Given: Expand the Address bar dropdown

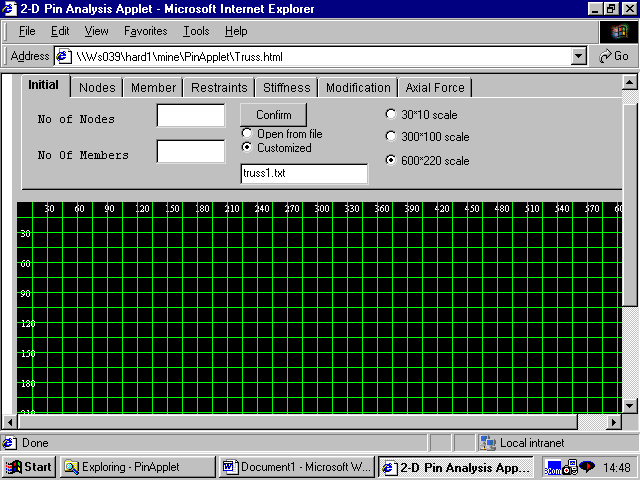Looking at the screenshot, I should pyautogui.click(x=579, y=56).
